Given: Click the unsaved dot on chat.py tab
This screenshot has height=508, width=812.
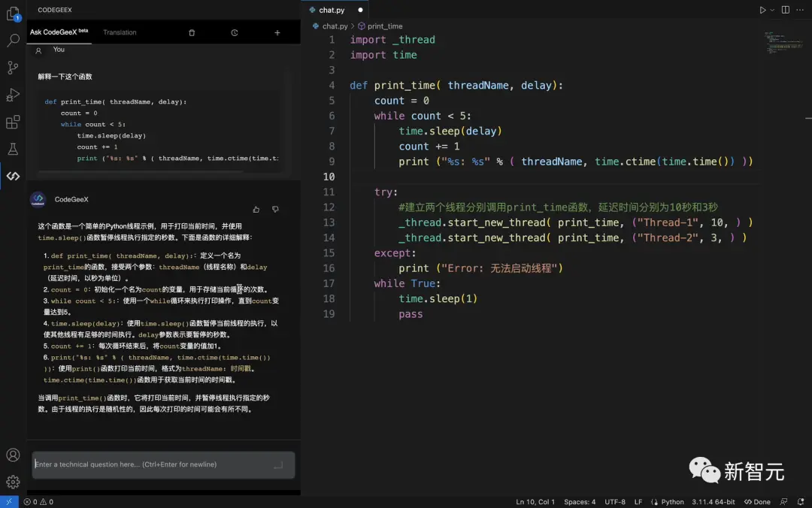Looking at the screenshot, I should [360, 10].
